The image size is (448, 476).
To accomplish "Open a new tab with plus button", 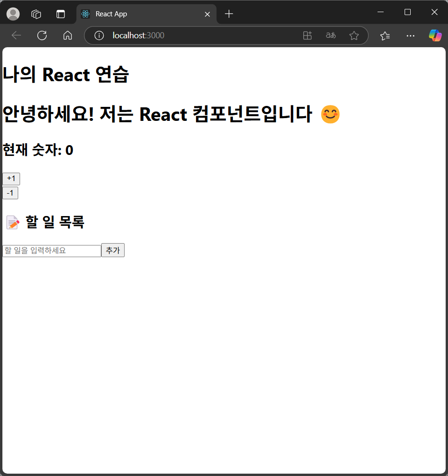I will pyautogui.click(x=229, y=14).
